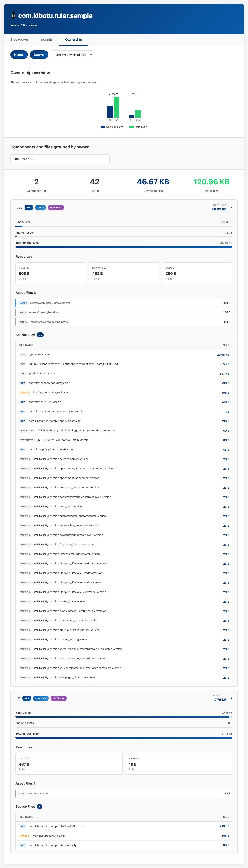248x868 pixels.
Task: Click google's install size bar in chart
Action: [x=116, y=107]
